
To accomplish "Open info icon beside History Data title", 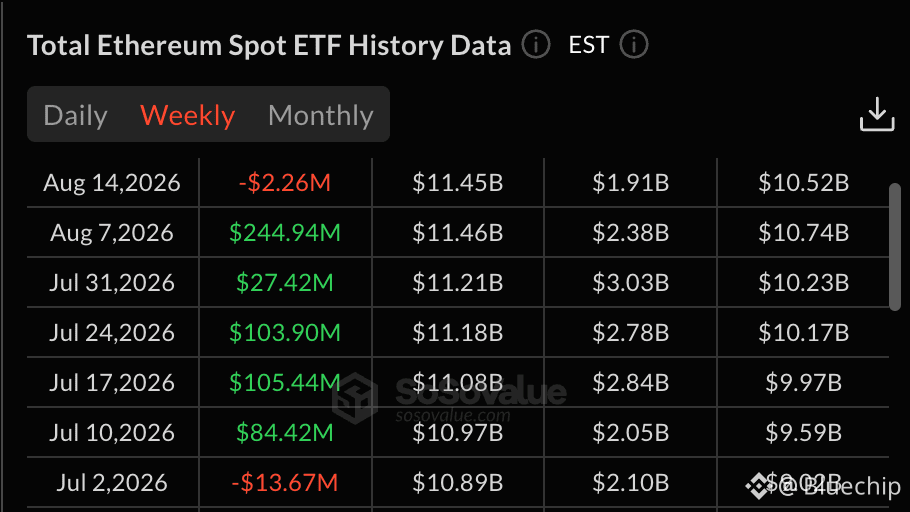I will tap(535, 45).
